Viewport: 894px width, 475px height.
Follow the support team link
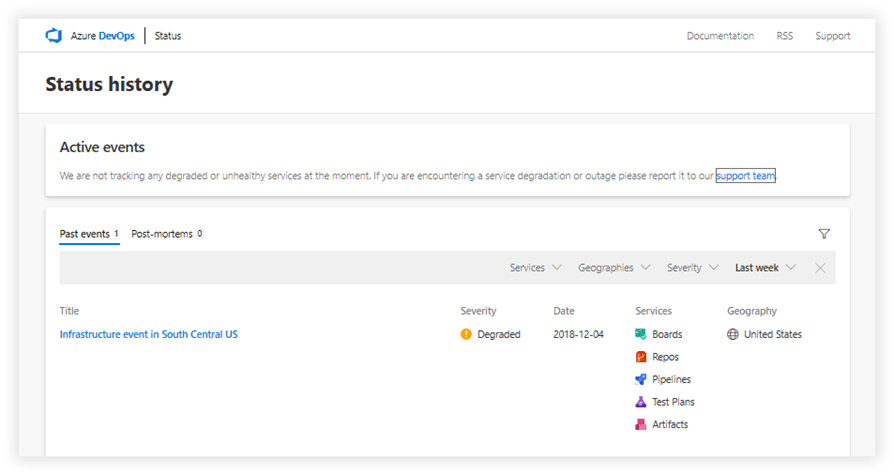click(x=746, y=176)
